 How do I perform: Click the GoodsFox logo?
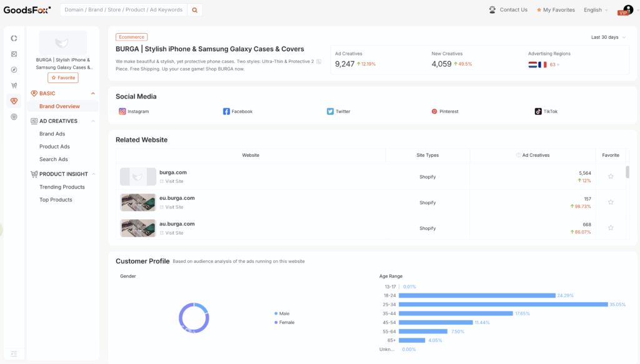(27, 10)
